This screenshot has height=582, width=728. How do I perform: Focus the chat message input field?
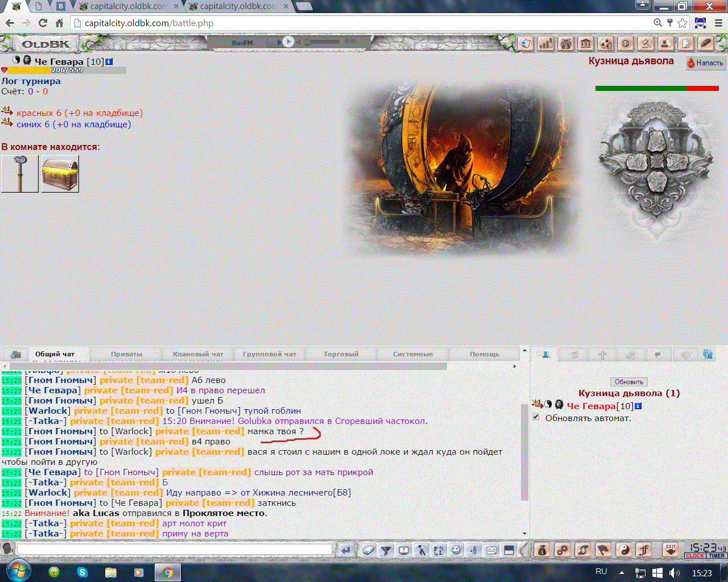point(175,550)
